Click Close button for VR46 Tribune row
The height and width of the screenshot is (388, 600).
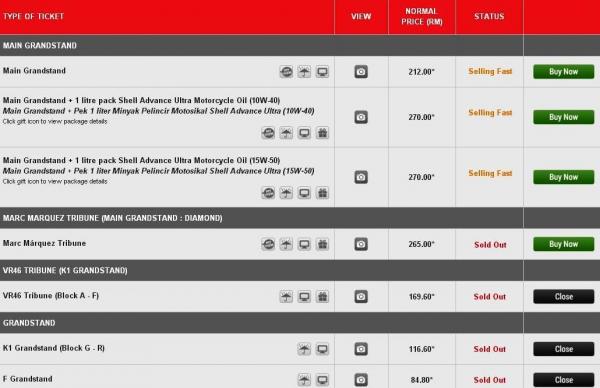coord(564,297)
